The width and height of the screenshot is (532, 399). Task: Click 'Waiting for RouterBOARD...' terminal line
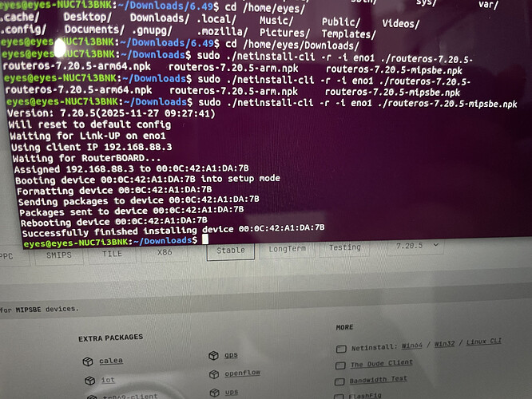tap(86, 158)
